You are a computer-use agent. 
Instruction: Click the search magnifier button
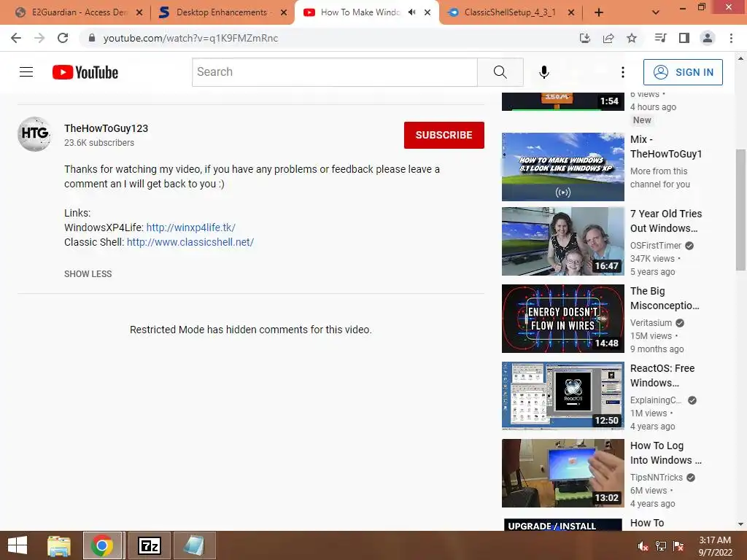click(x=500, y=72)
